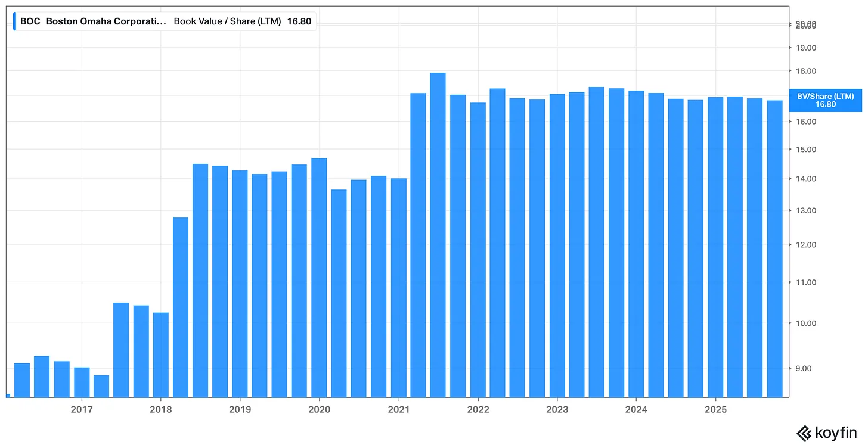Click the 19.00 value on the price axis
868x448 pixels.
[x=807, y=48]
